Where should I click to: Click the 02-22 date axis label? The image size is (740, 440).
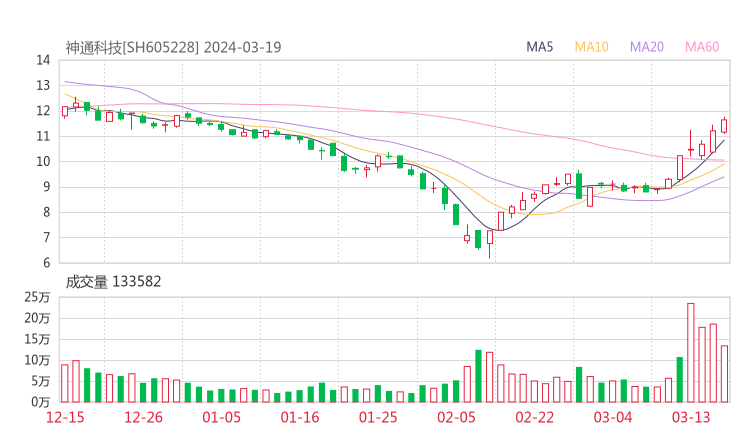pyautogui.click(x=534, y=417)
